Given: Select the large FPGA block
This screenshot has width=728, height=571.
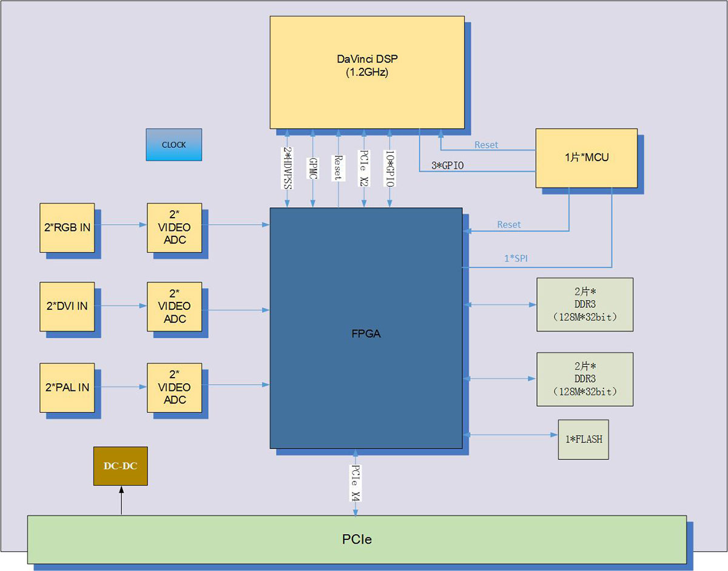Looking at the screenshot, I should pyautogui.click(x=365, y=333).
